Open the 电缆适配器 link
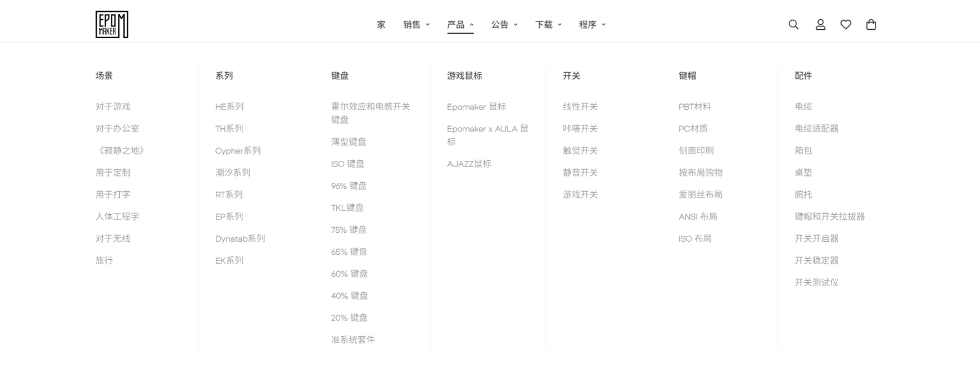Image resolution: width=980 pixels, height=370 pixels. 816,129
